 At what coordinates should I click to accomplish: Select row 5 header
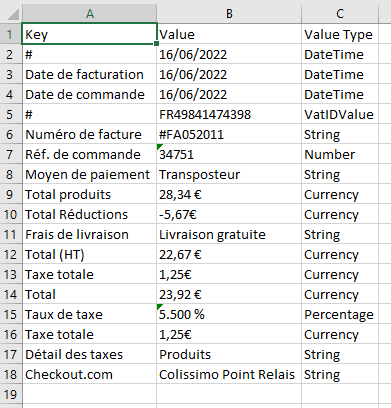(10, 114)
